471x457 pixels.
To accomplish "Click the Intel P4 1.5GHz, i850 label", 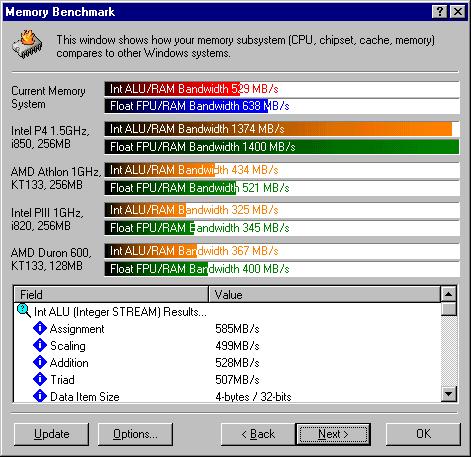I will [50, 137].
